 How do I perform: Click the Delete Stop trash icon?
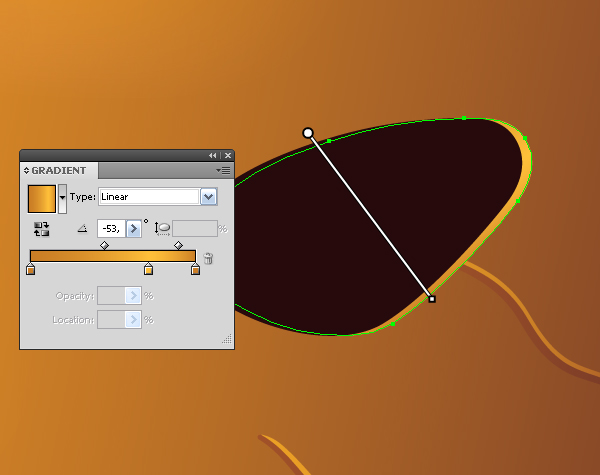(208, 258)
